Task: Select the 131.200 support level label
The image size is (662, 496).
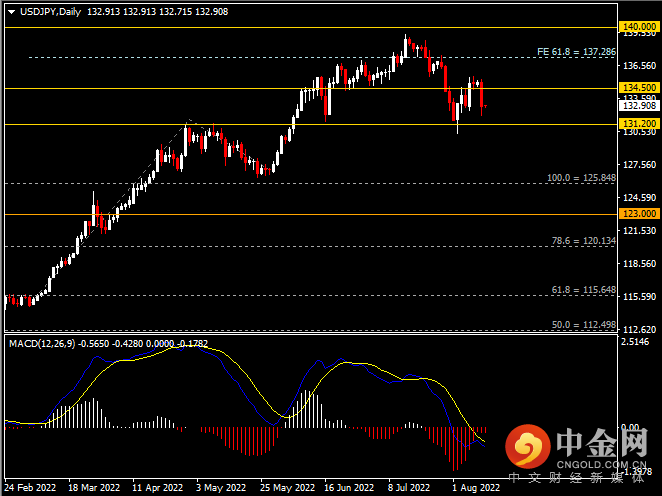Action: pos(639,123)
